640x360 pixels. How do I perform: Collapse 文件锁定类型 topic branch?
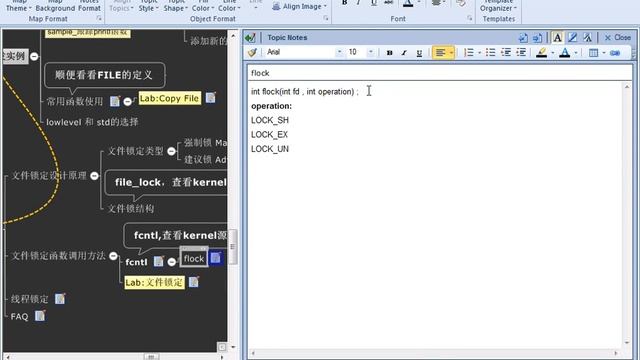[171, 151]
